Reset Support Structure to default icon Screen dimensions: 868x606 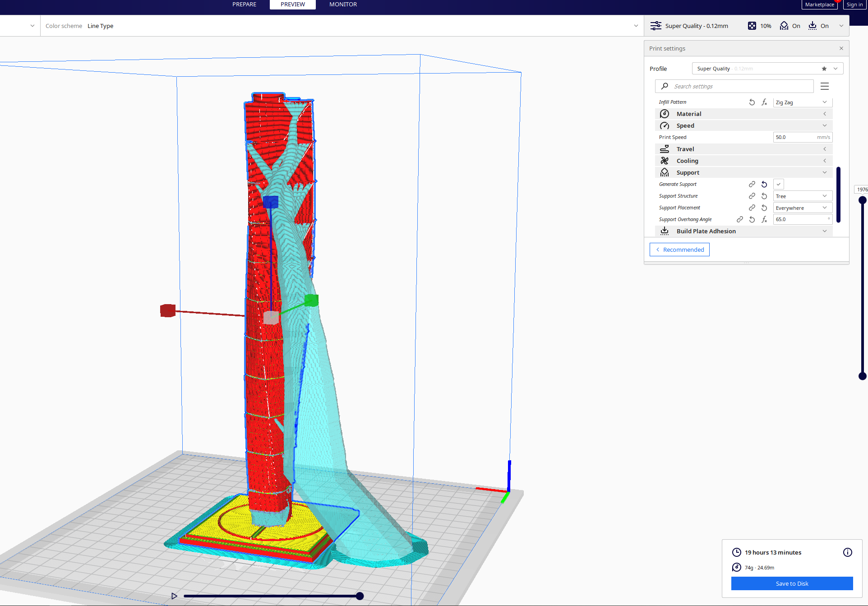point(764,196)
